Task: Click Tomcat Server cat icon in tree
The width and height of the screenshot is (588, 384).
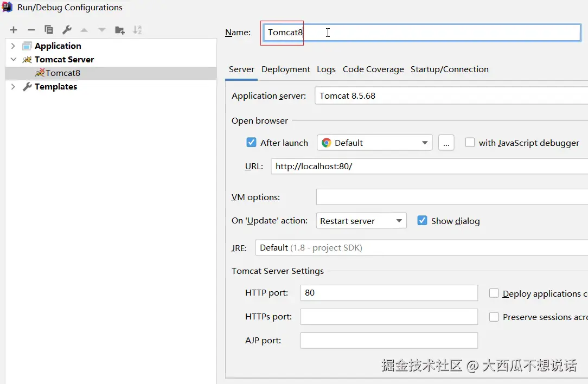Action: (27, 60)
